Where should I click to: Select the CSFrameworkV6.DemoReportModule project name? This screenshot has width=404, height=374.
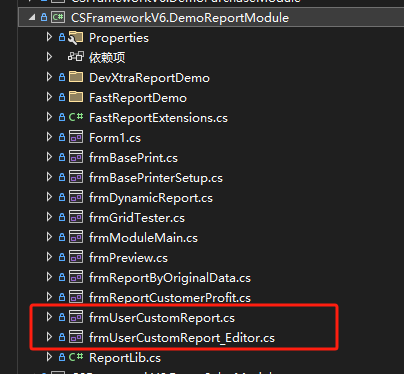tap(180, 18)
